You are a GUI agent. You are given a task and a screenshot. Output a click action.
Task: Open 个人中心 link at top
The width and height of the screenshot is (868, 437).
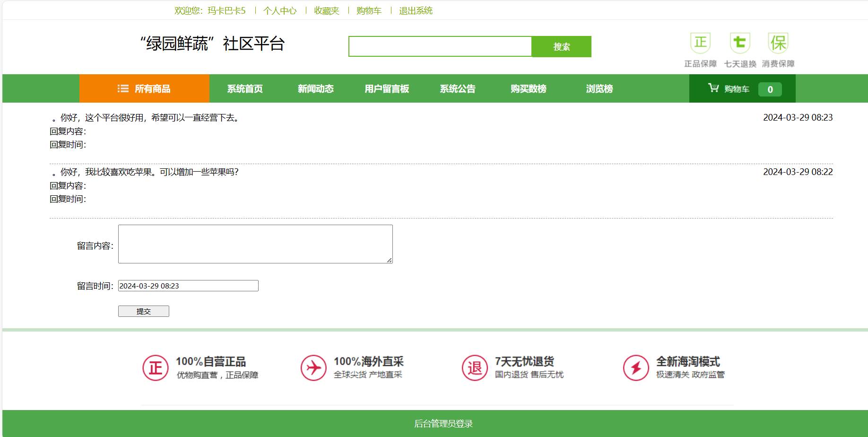pyautogui.click(x=280, y=10)
